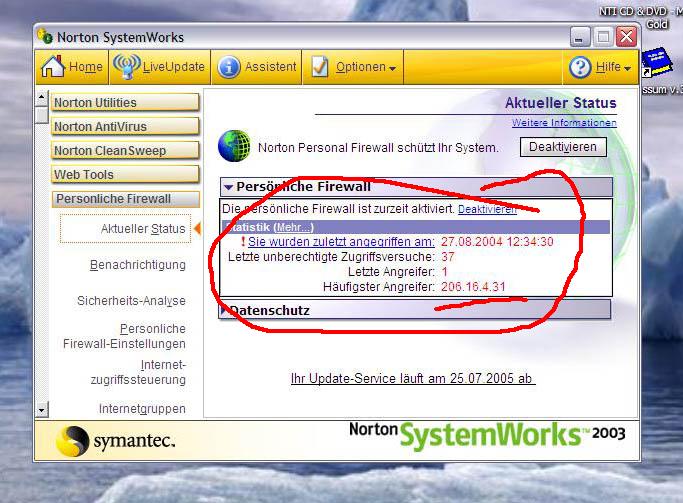683x503 pixels.
Task: Click the orange arrow beside Aktueller Status
Action: pyautogui.click(x=197, y=228)
